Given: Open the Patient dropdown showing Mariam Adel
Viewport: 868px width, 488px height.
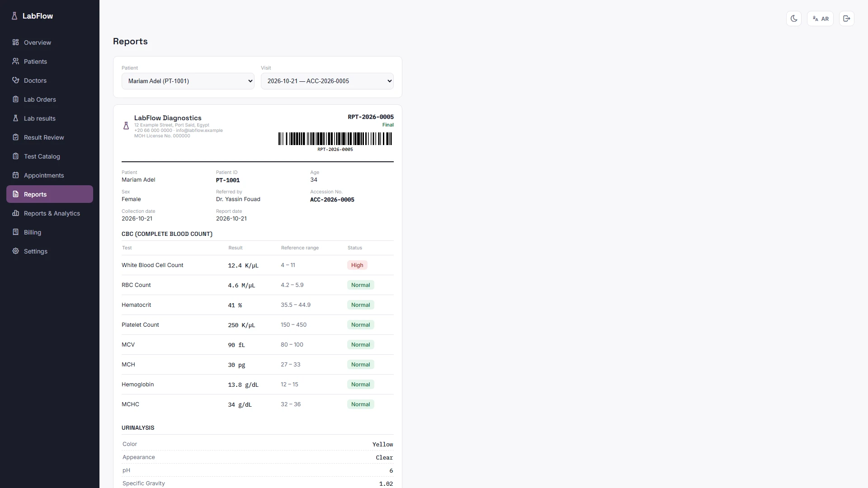Looking at the screenshot, I should (x=188, y=81).
